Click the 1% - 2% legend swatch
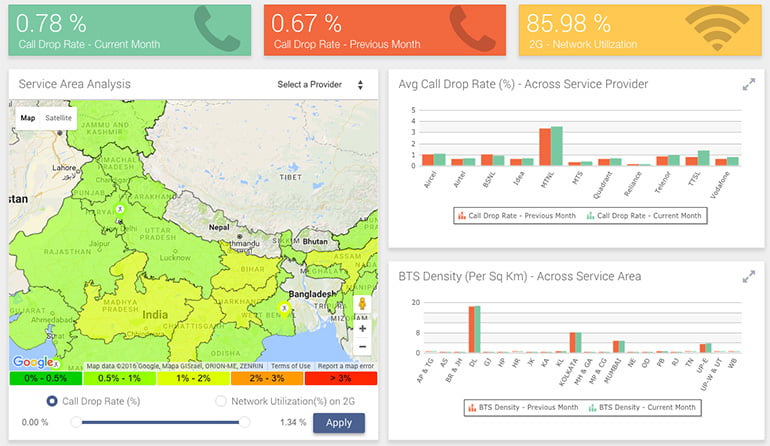This screenshot has height=446, width=770. (x=193, y=378)
